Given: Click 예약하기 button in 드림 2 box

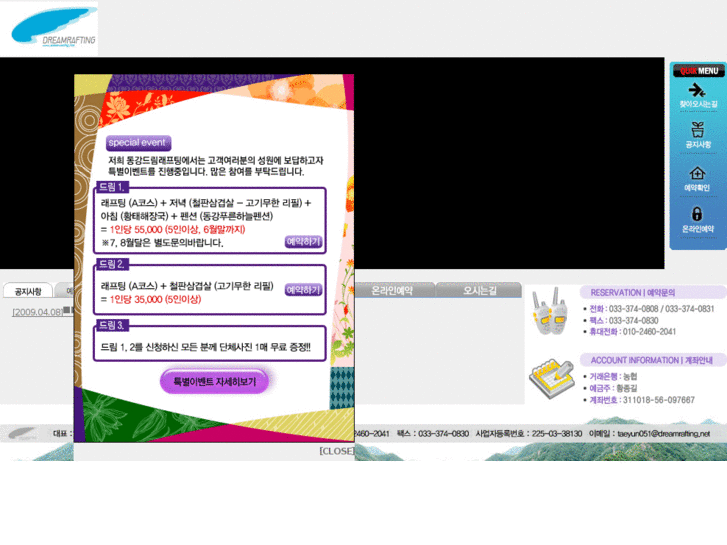Looking at the screenshot, I should point(303,290).
